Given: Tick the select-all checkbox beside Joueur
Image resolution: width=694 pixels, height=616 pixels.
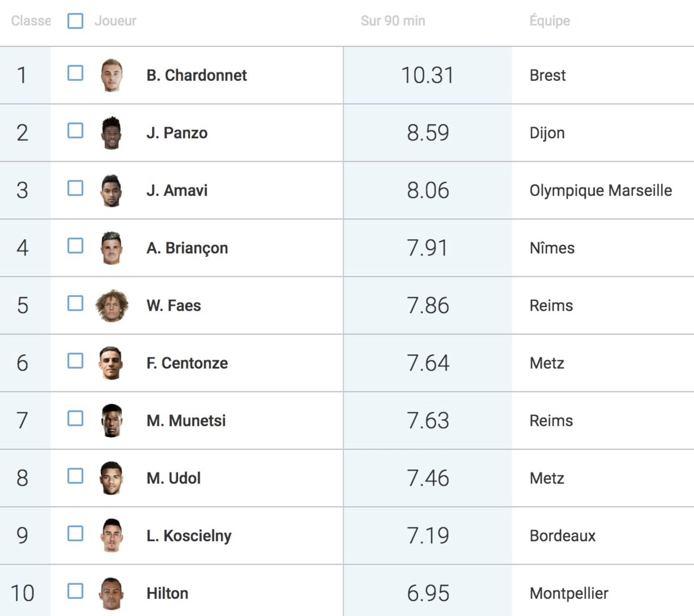Looking at the screenshot, I should point(75,21).
